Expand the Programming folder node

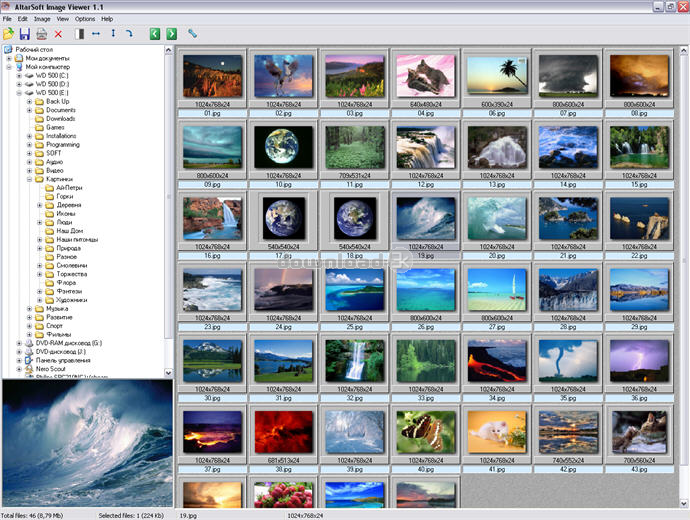point(29,145)
